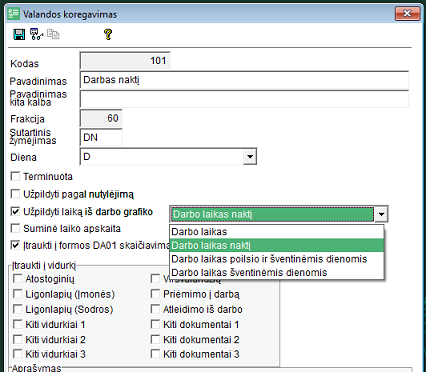Check Ligonlapių (Įmonės) checkbox
The width and height of the screenshot is (426, 372).
pos(17,294)
